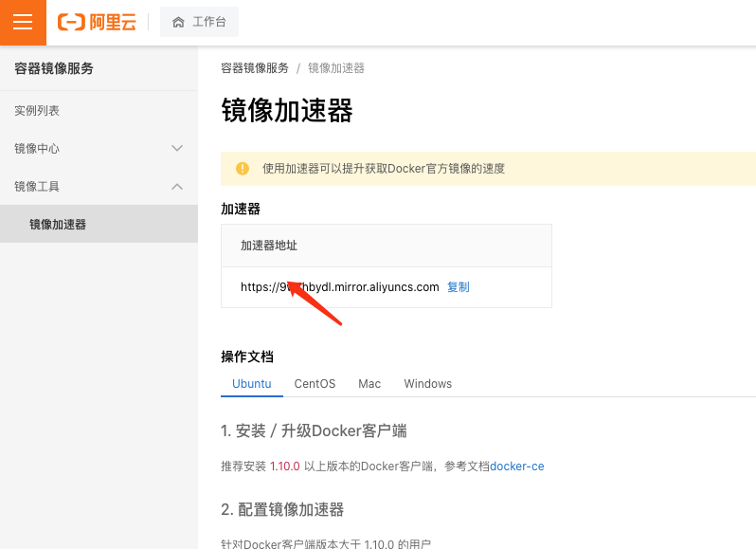The width and height of the screenshot is (756, 549).
Task: Click the 镜像加速器 breadcrumb item
Action: pos(336,68)
